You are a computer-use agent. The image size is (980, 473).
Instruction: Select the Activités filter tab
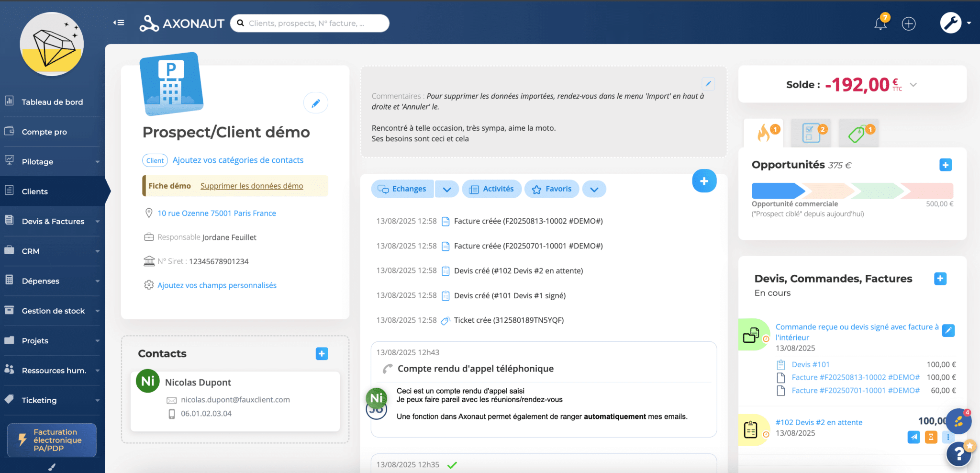click(491, 189)
